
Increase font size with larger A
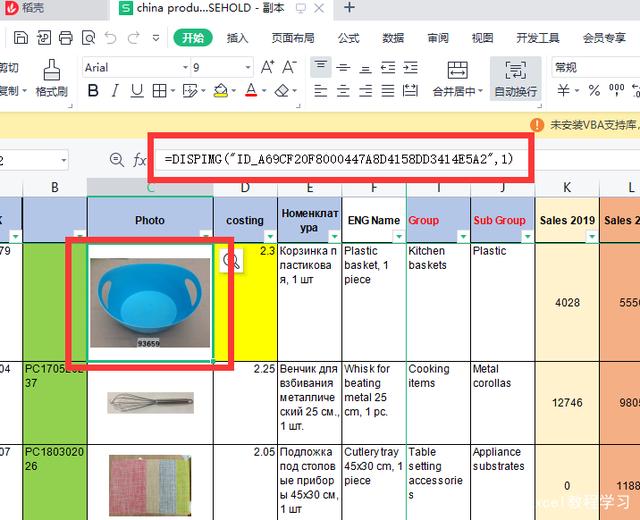click(267, 67)
